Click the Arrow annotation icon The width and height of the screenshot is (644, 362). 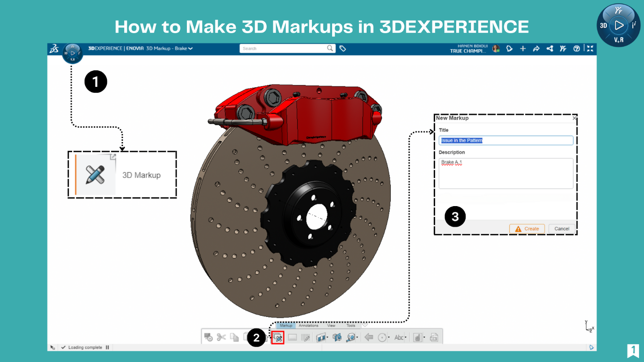[369, 337]
